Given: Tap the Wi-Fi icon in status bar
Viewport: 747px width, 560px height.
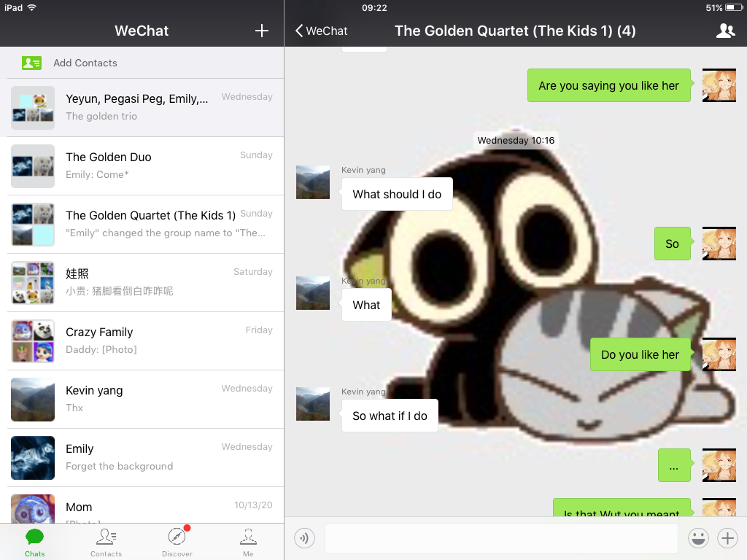Looking at the screenshot, I should [32, 7].
